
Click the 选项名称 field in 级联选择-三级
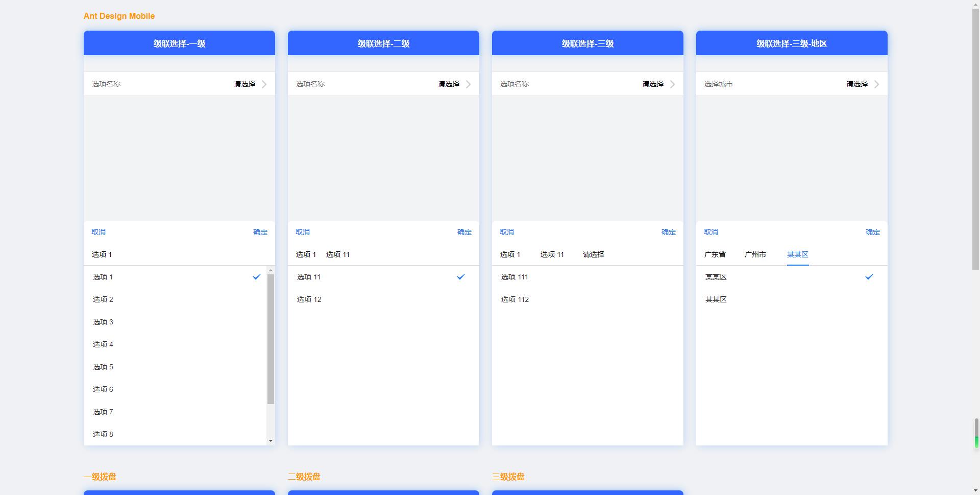click(587, 84)
